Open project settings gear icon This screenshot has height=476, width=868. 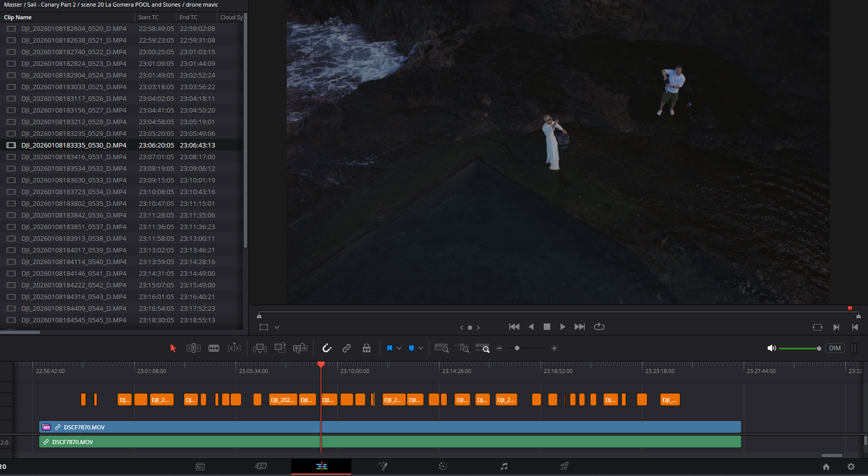[x=851, y=467]
